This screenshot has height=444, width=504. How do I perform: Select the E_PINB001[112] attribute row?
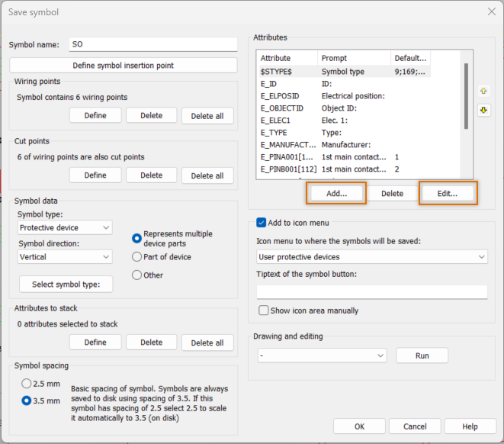point(345,169)
